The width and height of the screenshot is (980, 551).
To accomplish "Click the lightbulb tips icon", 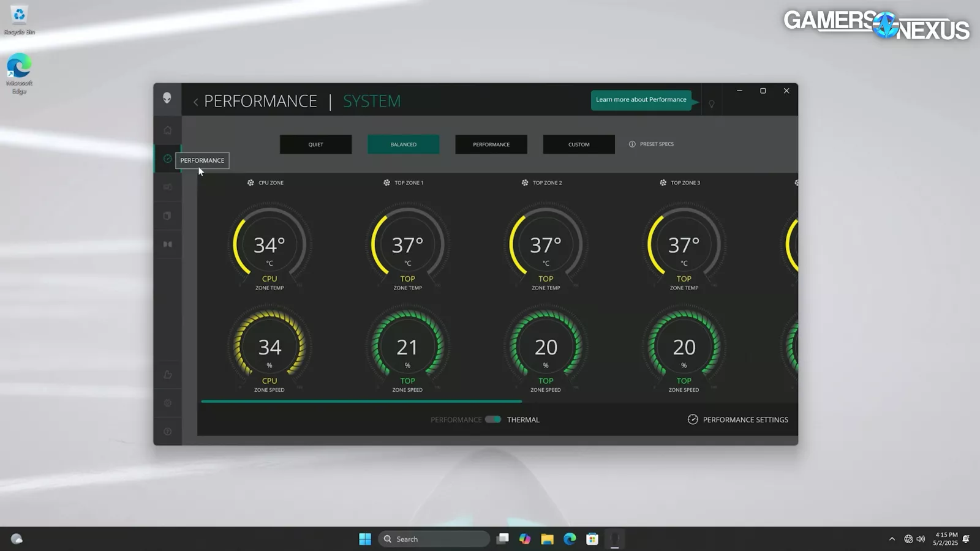I will pos(712,104).
